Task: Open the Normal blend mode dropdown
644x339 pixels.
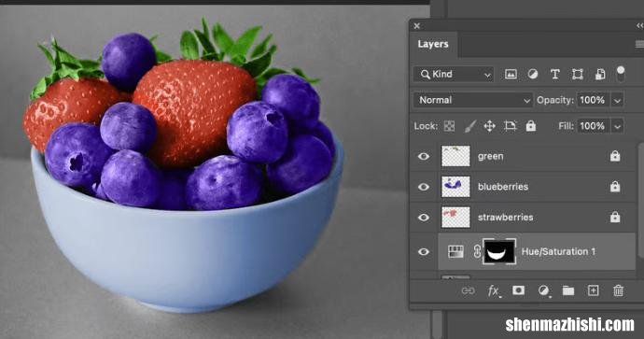Action: coord(473,100)
